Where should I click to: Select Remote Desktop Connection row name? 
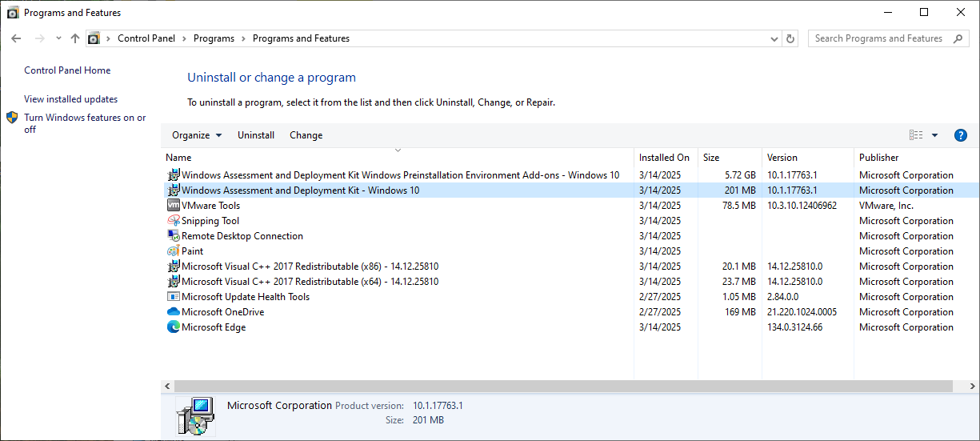click(x=242, y=236)
